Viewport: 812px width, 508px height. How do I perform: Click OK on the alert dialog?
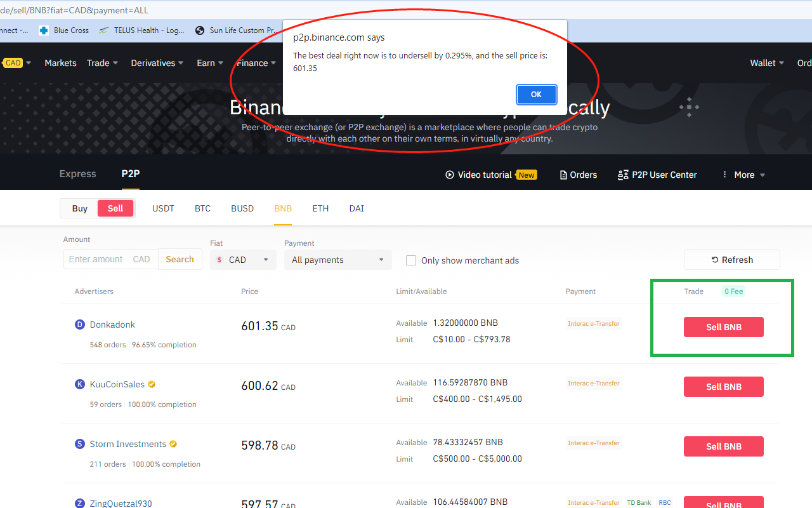click(536, 94)
